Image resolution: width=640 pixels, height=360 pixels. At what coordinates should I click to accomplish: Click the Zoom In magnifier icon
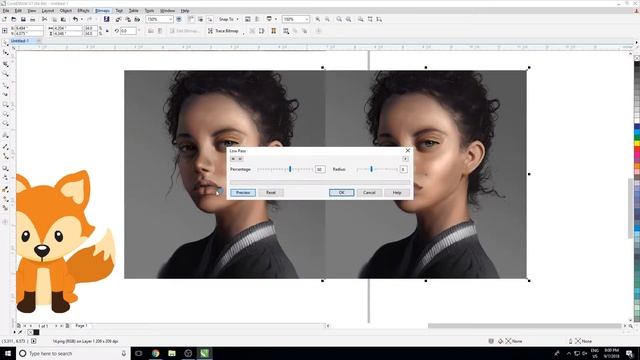[318, 19]
